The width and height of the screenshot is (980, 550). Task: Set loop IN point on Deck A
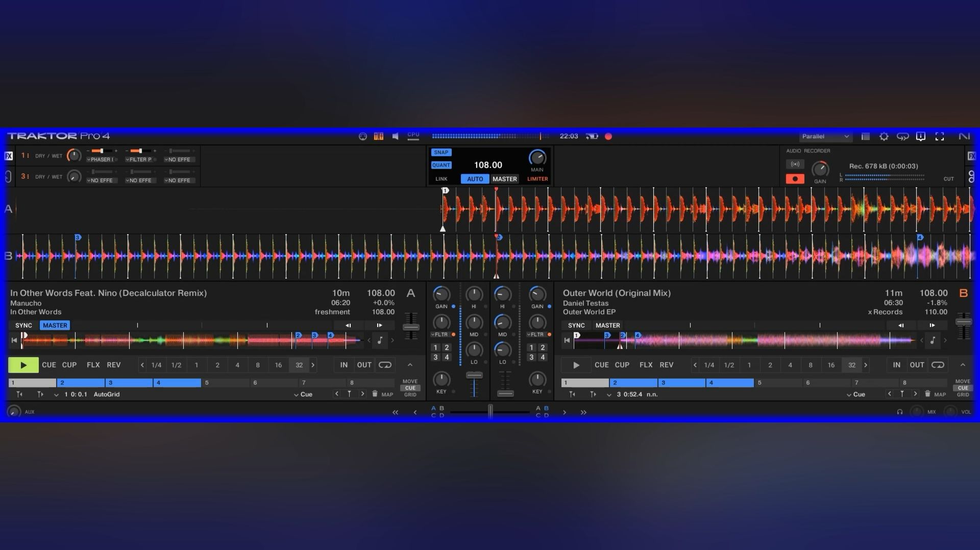pos(344,365)
